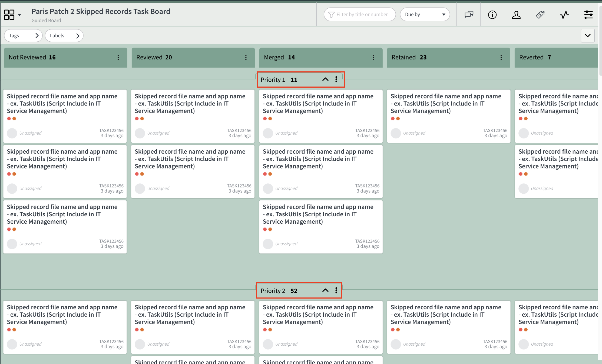This screenshot has height=364, width=602.
Task: Open the board switcher grid icon
Action: [x=9, y=15]
